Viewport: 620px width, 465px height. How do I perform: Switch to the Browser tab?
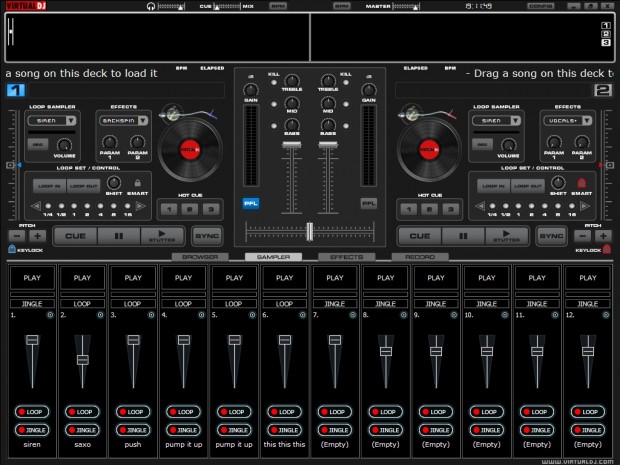click(200, 257)
